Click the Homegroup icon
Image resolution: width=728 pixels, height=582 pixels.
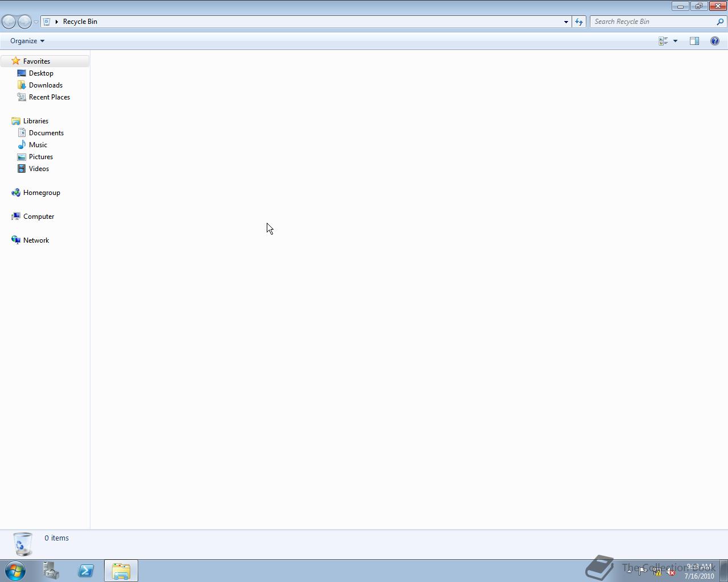click(16, 192)
